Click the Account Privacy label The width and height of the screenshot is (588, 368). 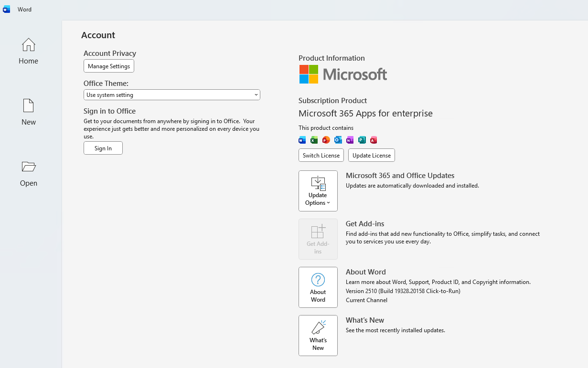[110, 53]
